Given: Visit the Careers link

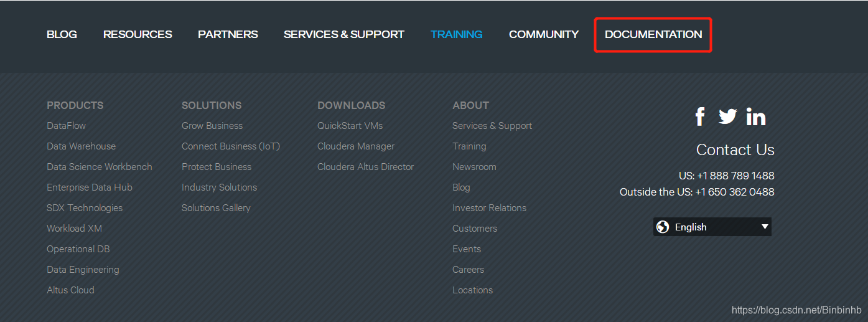Looking at the screenshot, I should pos(468,269).
